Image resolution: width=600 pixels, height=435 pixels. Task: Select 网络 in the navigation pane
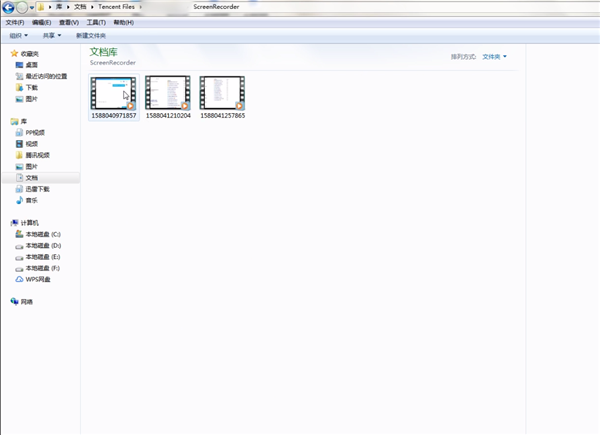click(22, 302)
